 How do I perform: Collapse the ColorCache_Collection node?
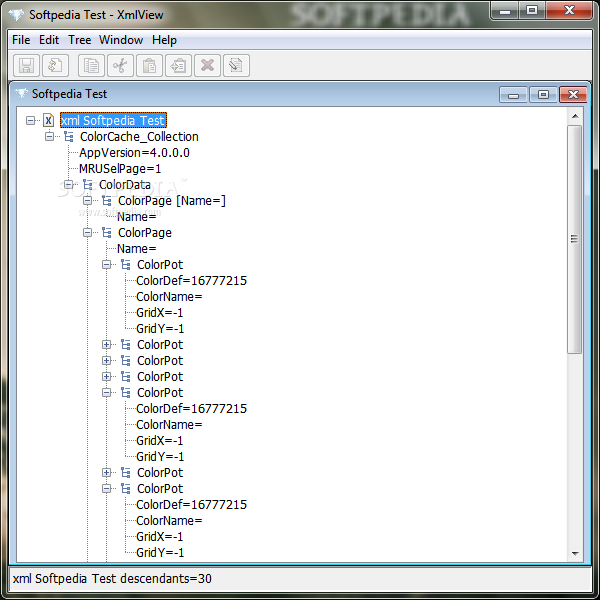click(49, 137)
